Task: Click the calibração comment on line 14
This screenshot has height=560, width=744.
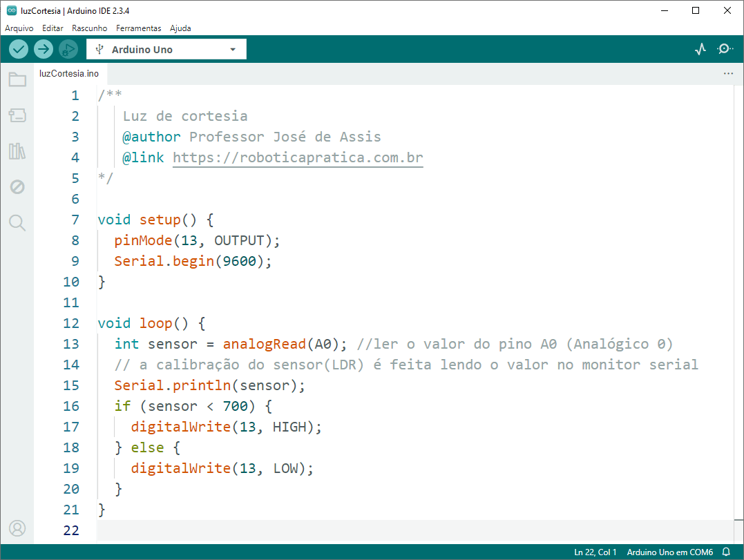Action: (x=406, y=365)
